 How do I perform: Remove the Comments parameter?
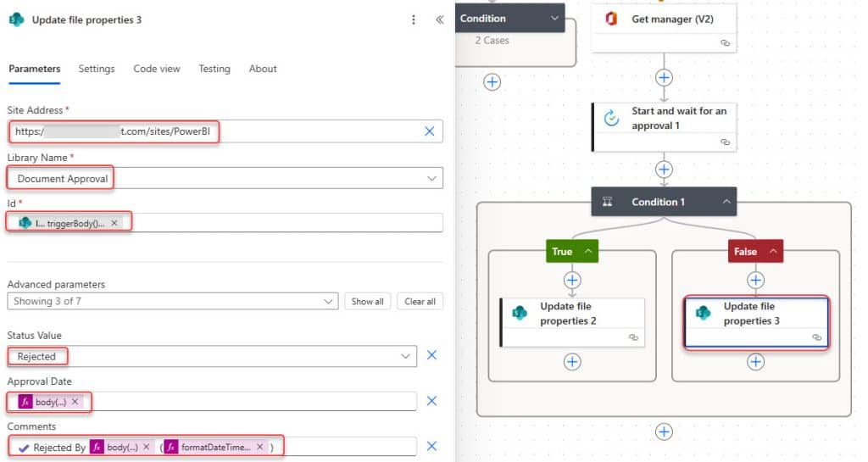(431, 446)
